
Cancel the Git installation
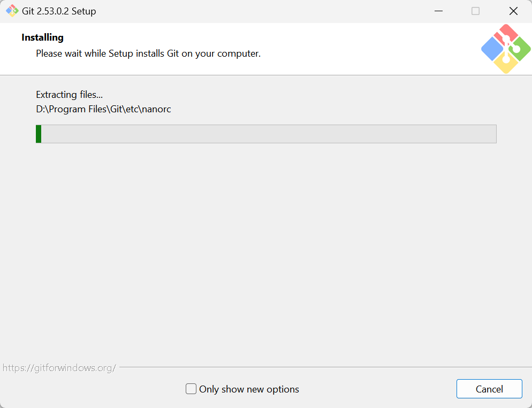click(x=489, y=389)
